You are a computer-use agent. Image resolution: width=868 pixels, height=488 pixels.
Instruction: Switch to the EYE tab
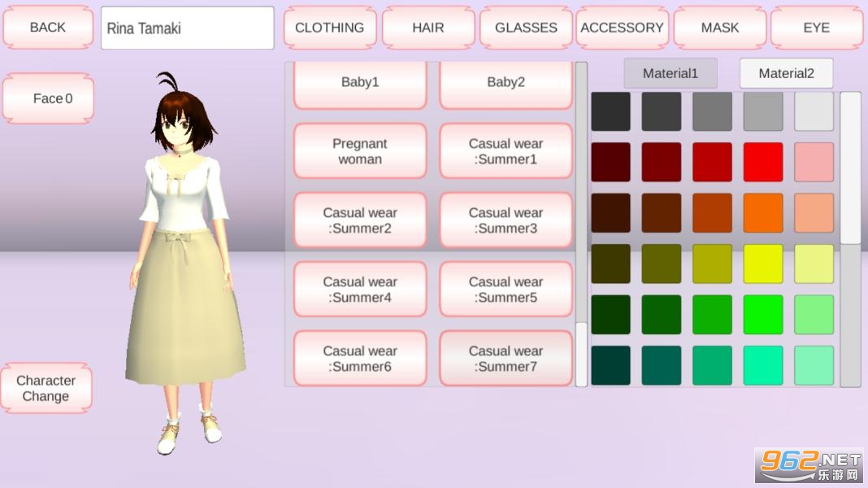[x=816, y=28]
